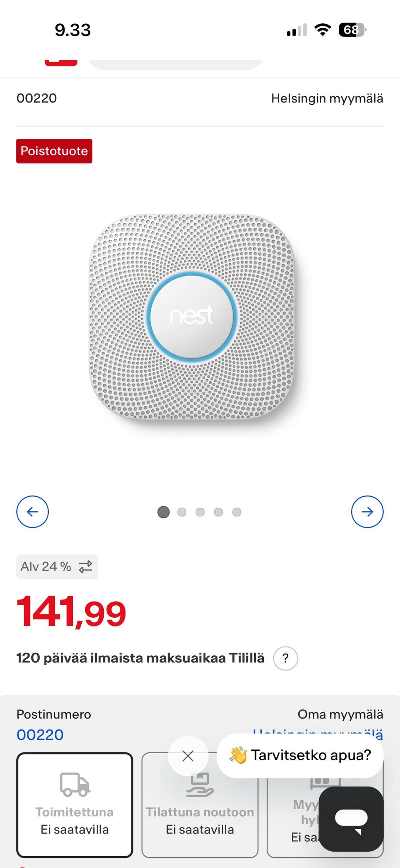Click the hand pickup icon
Viewport: 400px width, 868px height.
200,785
